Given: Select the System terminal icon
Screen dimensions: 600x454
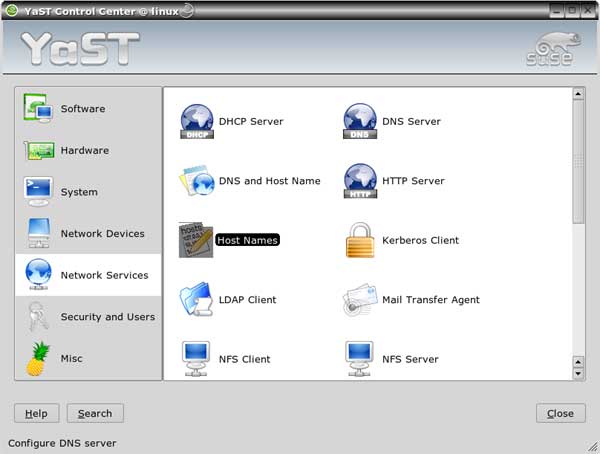Looking at the screenshot, I should click(38, 191).
